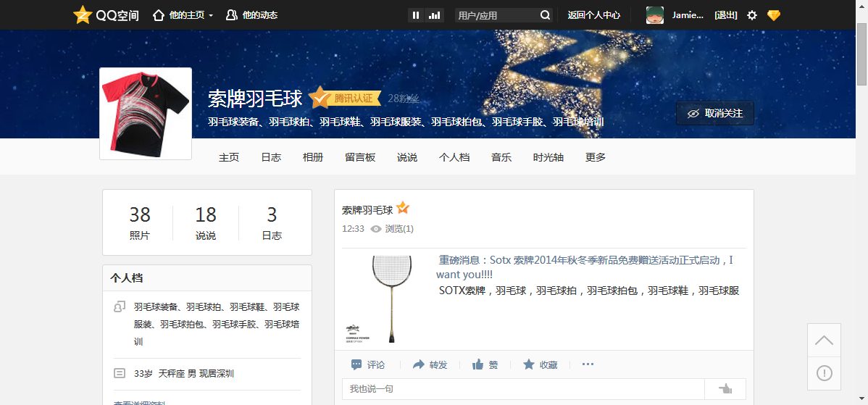The image size is (868, 405).
Task: Open the settings gear icon
Action: pos(752,15)
